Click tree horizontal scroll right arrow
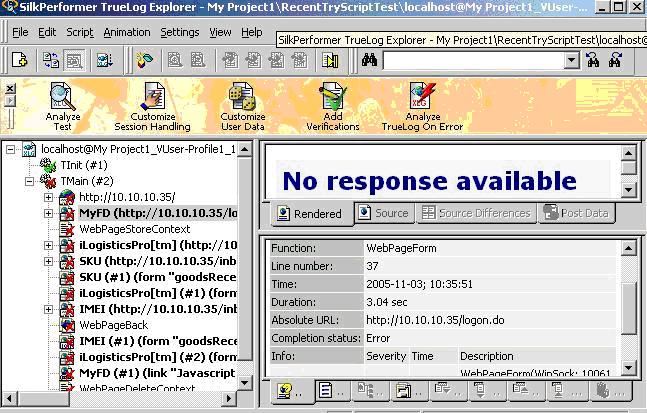The height and width of the screenshot is (413, 647). coord(229,399)
